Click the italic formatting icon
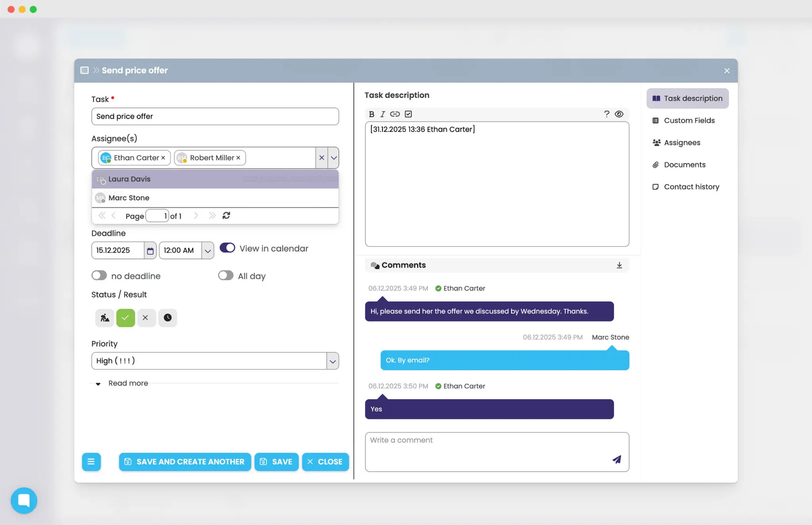The width and height of the screenshot is (812, 525). [383, 114]
